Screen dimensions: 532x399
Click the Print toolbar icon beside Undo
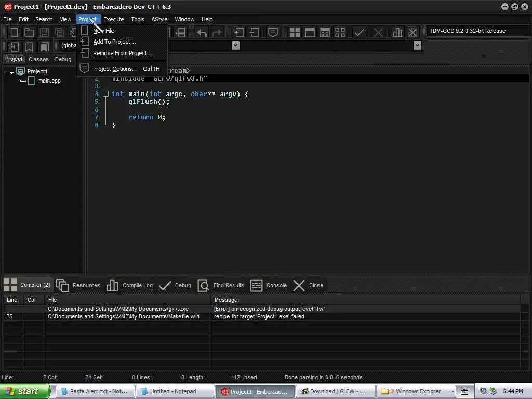pos(180,33)
